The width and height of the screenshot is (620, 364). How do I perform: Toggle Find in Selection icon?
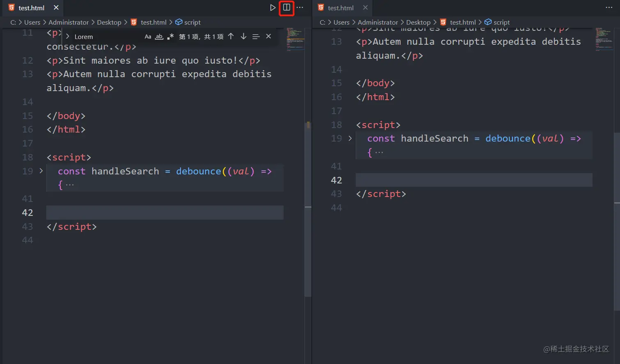[256, 37]
